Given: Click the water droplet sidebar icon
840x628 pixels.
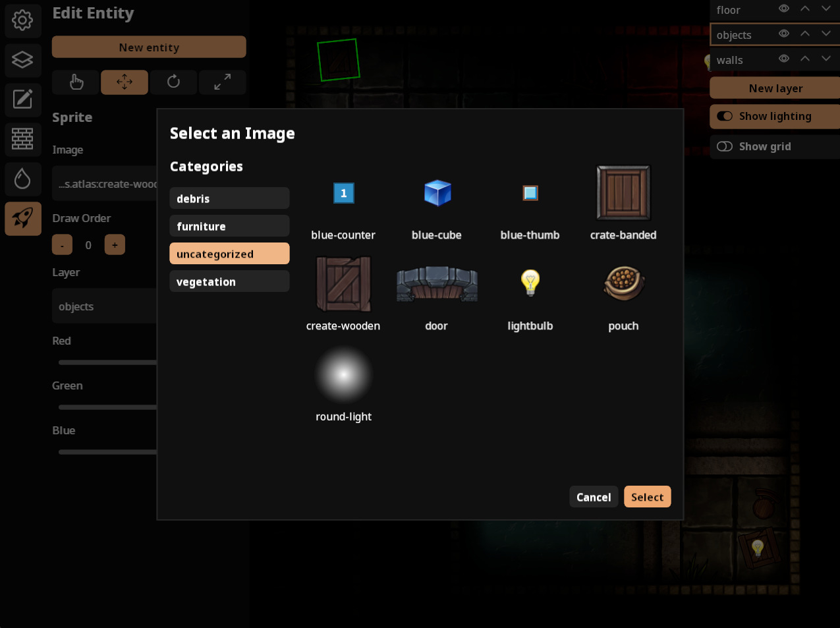Looking at the screenshot, I should click(x=22, y=179).
